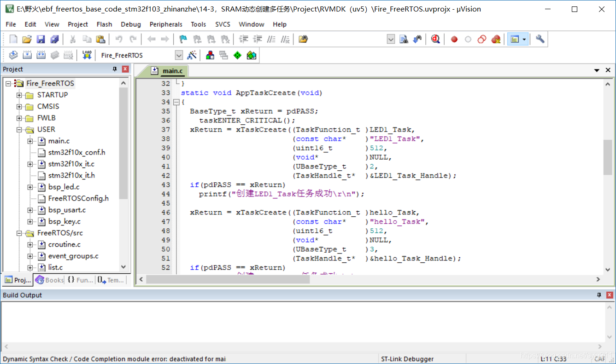The image size is (616, 364).
Task: Collapse code fold at line 34
Action: pos(176,102)
